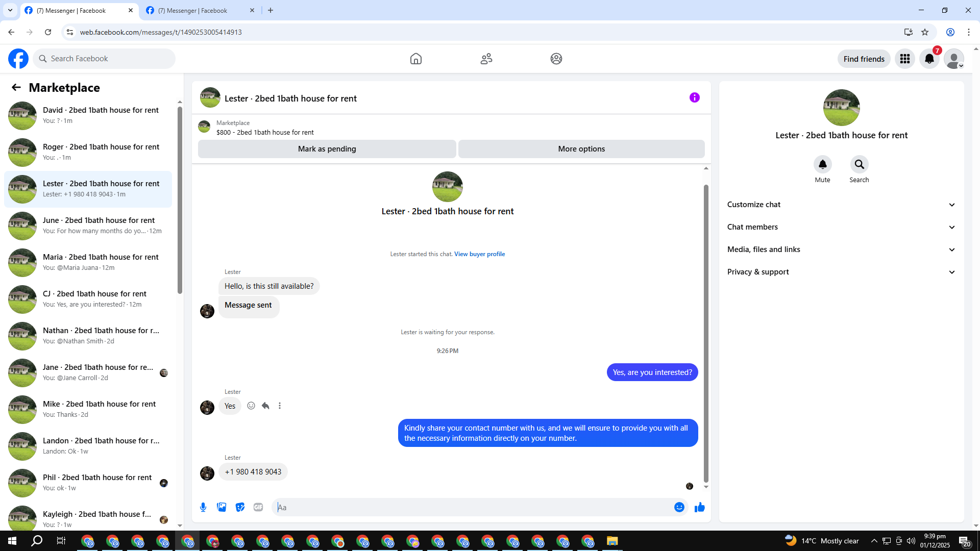This screenshot has height=551, width=980.
Task: Bookmark this page with the star icon
Action: 925,32
